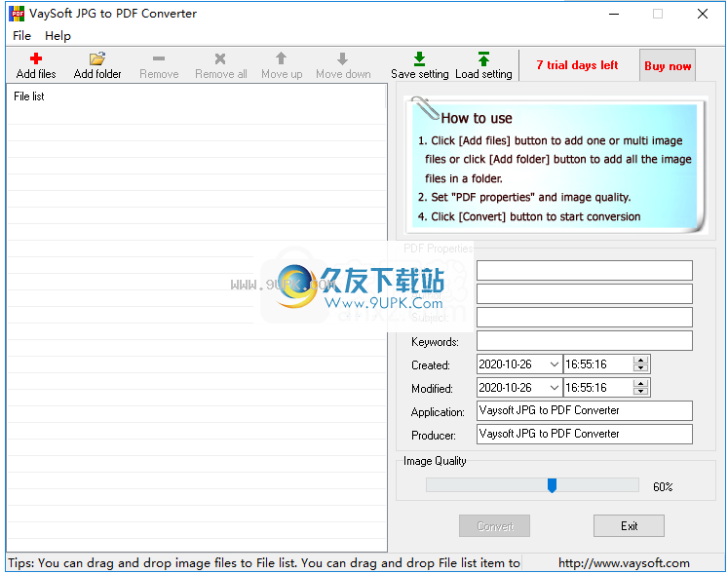The width and height of the screenshot is (728, 574).
Task: Click the Producer input field
Action: pyautogui.click(x=585, y=434)
